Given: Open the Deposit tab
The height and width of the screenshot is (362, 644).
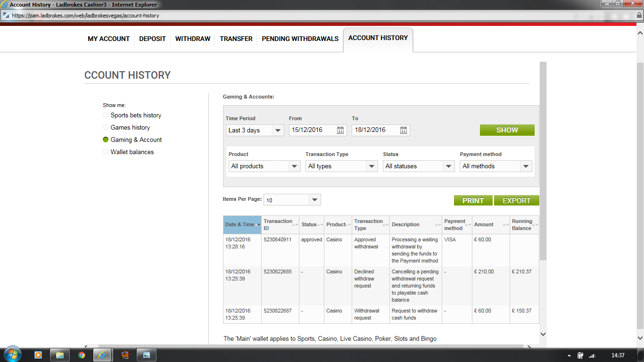Looking at the screenshot, I should [152, 39].
